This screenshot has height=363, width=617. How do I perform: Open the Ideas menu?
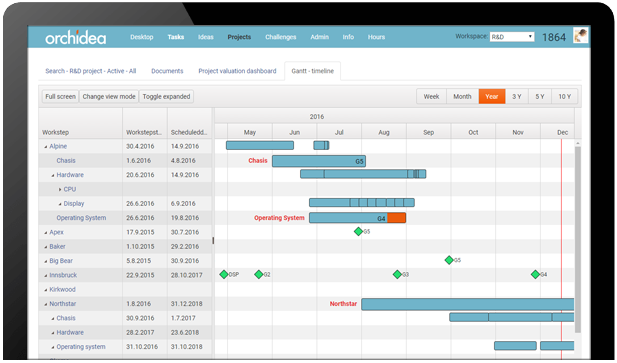tap(205, 37)
